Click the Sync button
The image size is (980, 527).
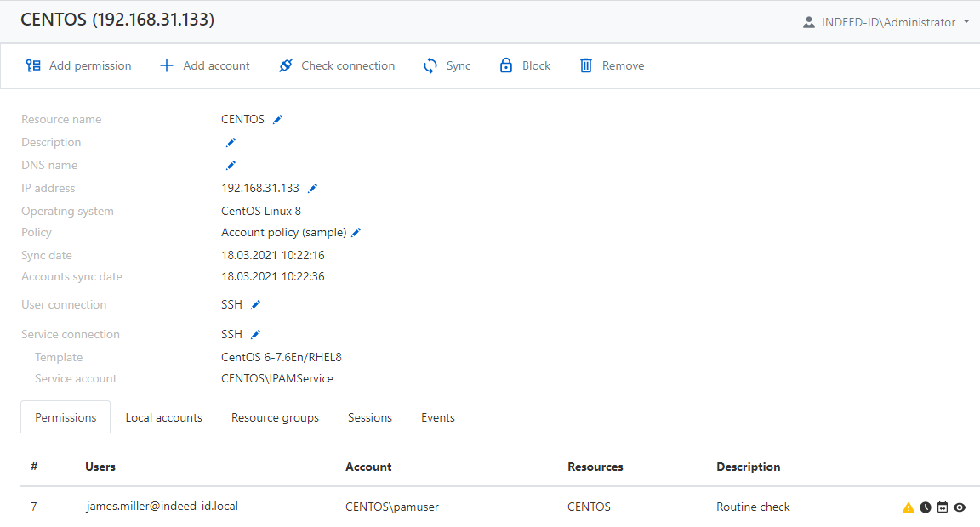[447, 66]
